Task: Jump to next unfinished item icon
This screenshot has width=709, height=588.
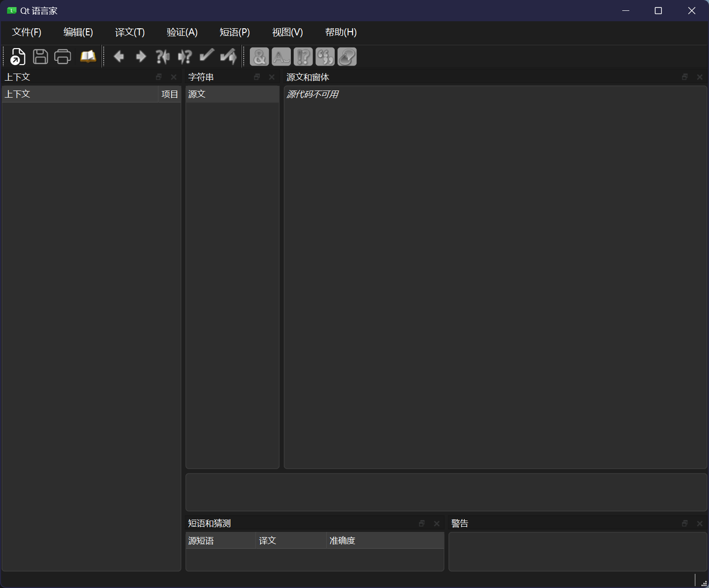Action: click(185, 57)
